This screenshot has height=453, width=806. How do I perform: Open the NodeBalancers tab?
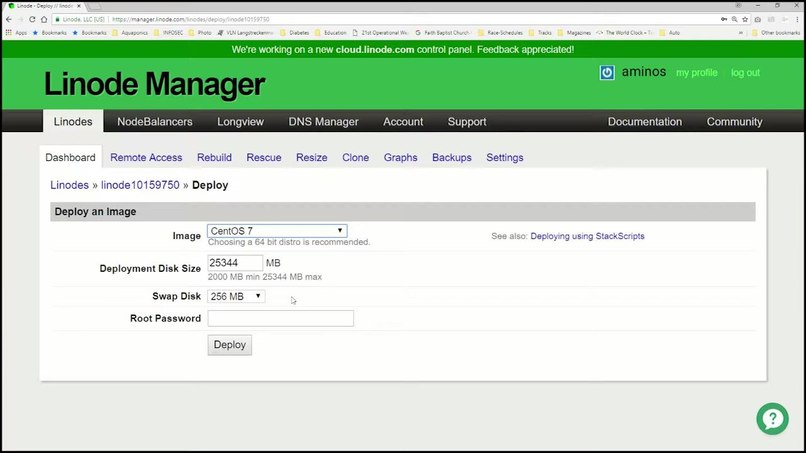tap(155, 121)
